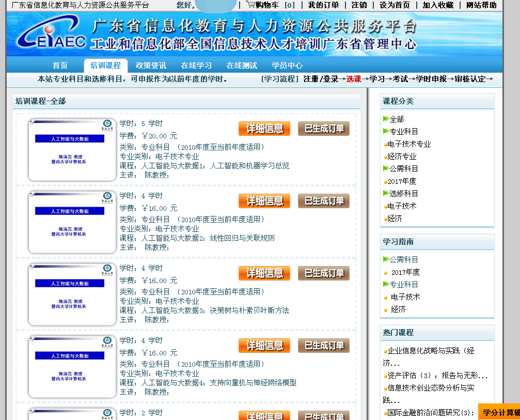
Task: Click thumbnail of 支持向量机与神经网络模型 course
Action: click(72, 367)
